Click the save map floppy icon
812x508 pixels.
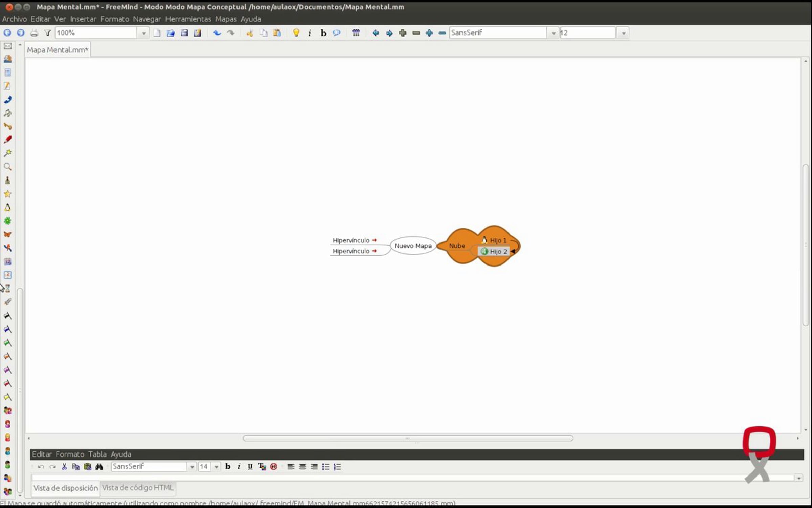(184, 33)
